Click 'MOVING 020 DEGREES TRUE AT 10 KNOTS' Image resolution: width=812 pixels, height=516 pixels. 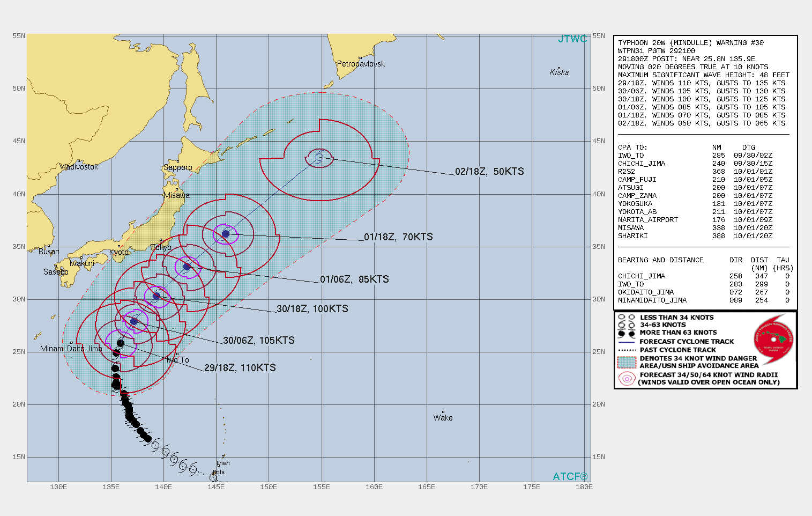(x=693, y=67)
